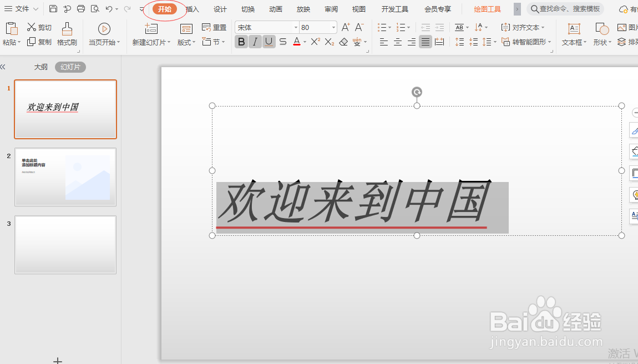
Task: Open the File (文件) menu
Action: [x=22, y=8]
